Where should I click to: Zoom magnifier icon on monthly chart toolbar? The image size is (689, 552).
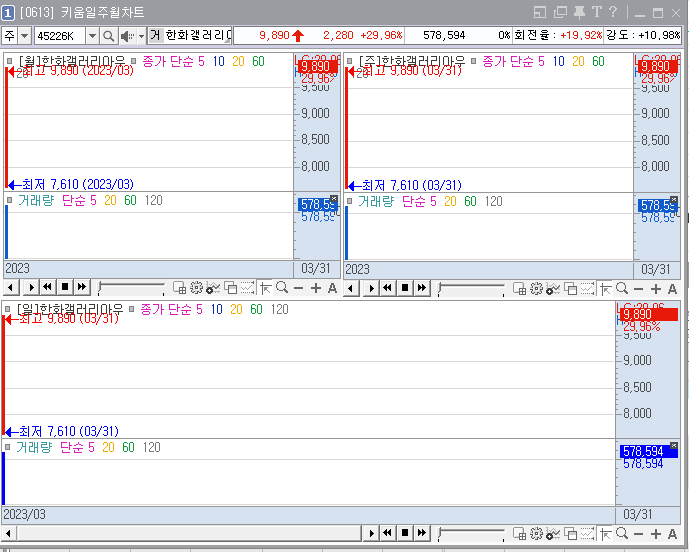(x=282, y=287)
